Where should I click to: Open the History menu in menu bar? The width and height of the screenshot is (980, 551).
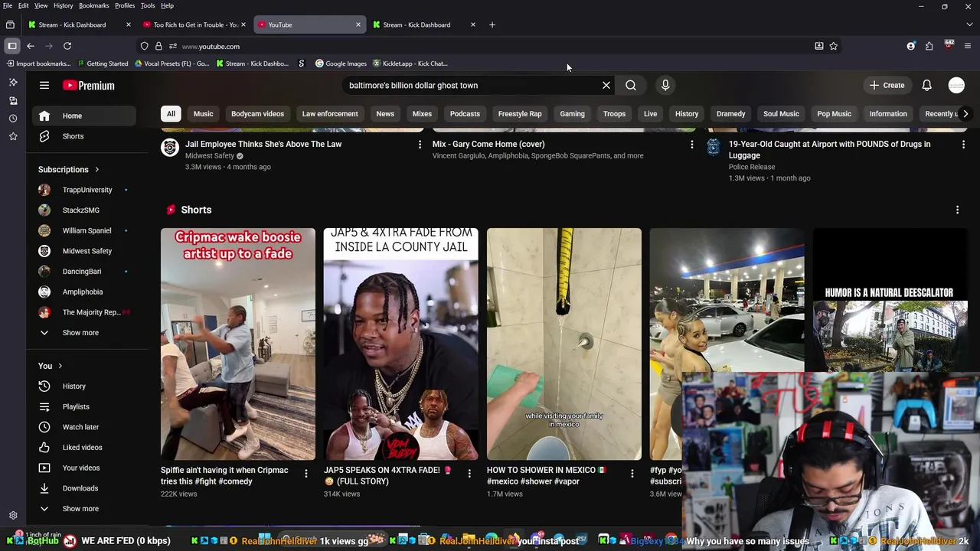(x=64, y=5)
